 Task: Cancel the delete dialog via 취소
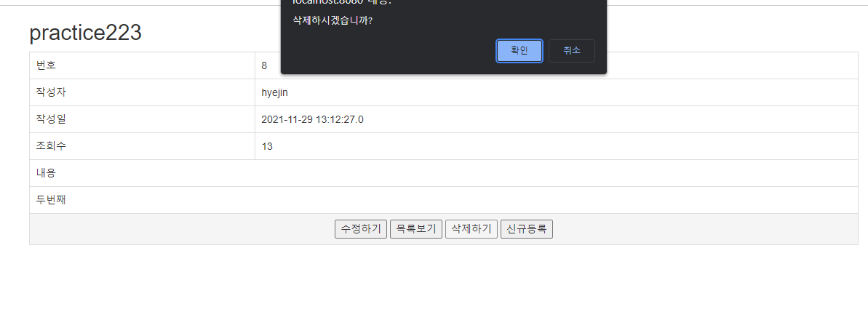(x=571, y=51)
